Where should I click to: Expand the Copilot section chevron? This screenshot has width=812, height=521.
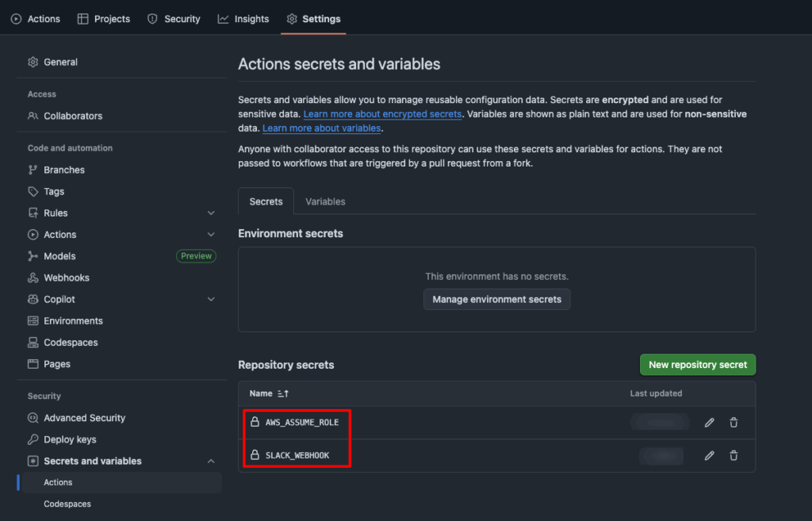[211, 300]
